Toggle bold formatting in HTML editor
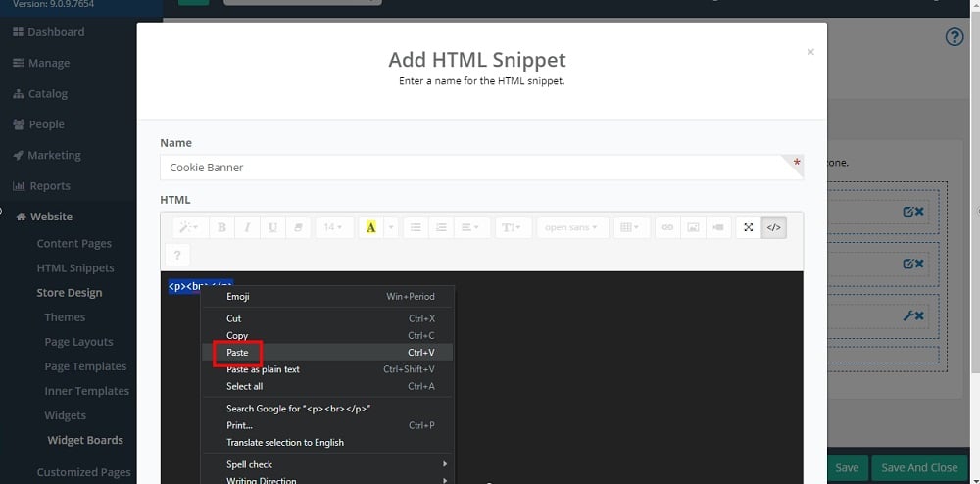 [x=221, y=228]
